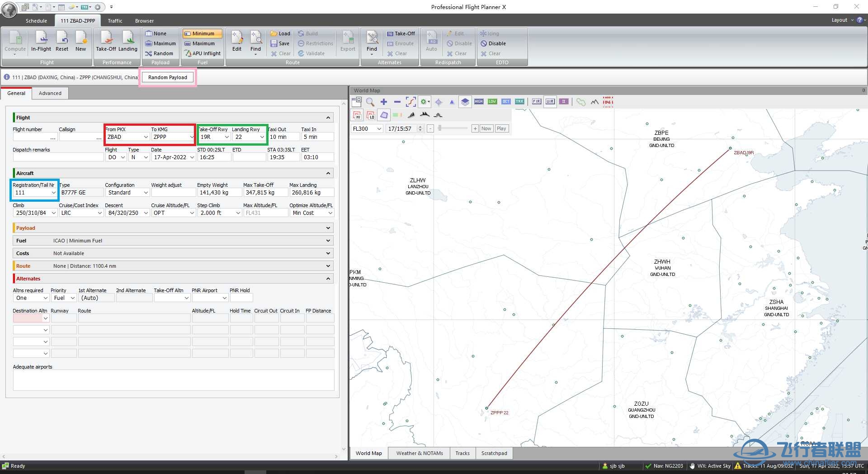Click the time slider plus button
Screen dimensions: 868x474
pyautogui.click(x=475, y=128)
